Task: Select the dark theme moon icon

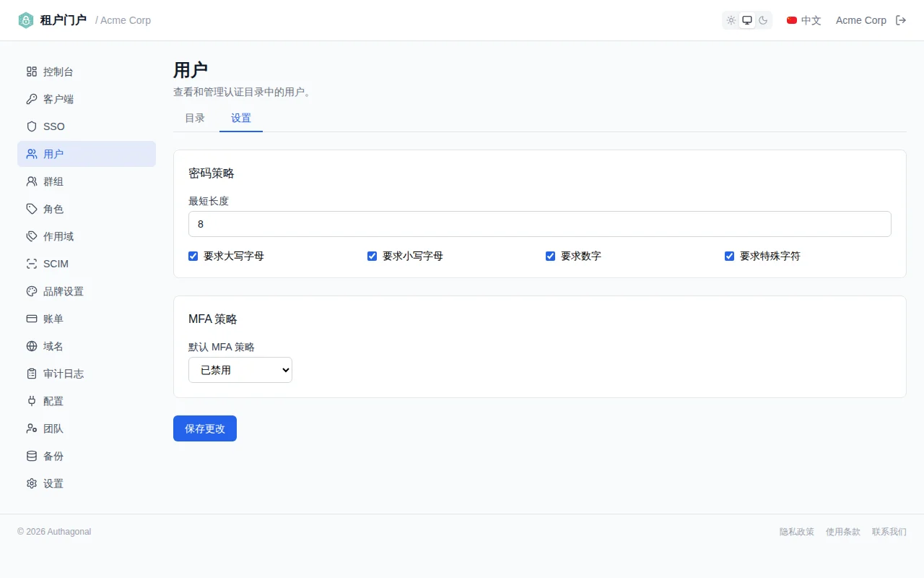Action: [763, 20]
